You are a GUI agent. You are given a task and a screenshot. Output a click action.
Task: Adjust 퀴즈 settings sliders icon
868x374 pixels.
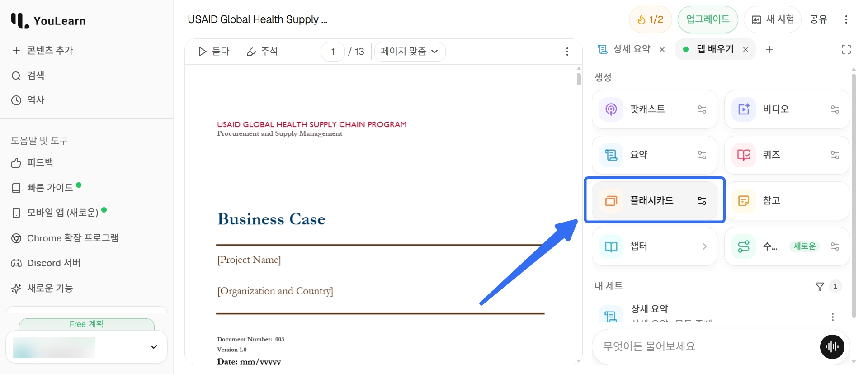pos(835,155)
